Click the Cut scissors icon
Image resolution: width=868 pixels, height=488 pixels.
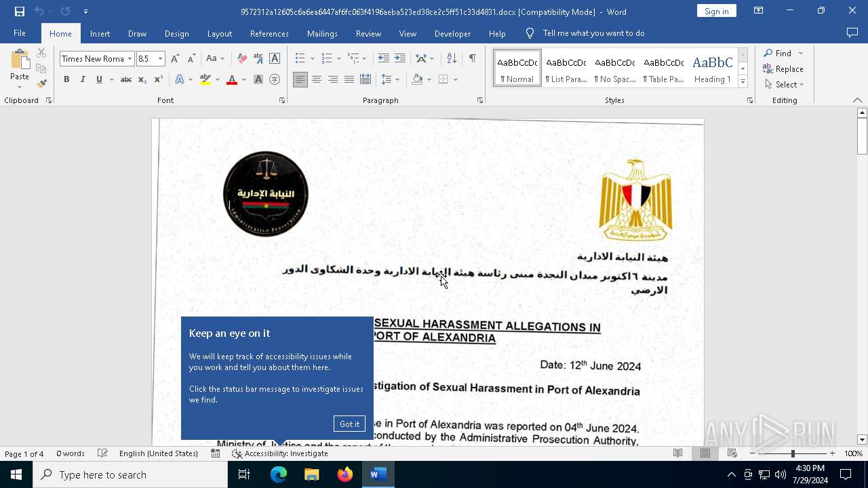[41, 53]
